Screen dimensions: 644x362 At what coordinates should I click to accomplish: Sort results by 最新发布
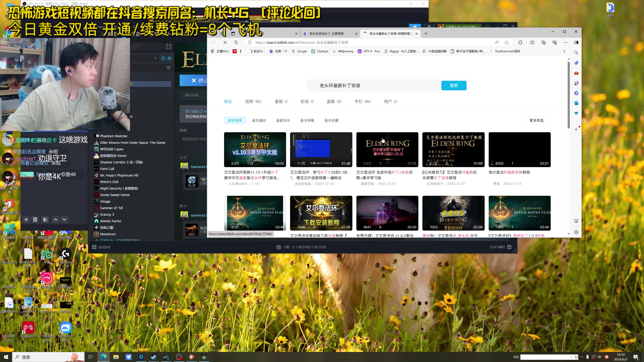point(283,120)
